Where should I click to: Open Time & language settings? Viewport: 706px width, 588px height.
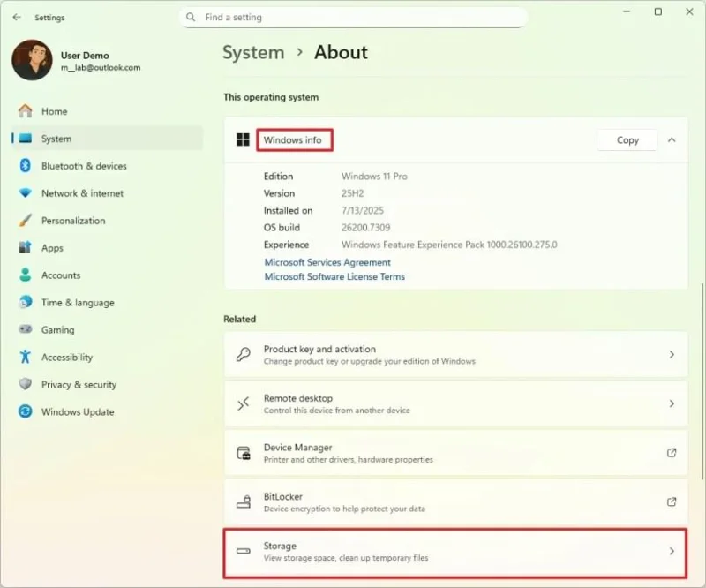pyautogui.click(x=107, y=302)
